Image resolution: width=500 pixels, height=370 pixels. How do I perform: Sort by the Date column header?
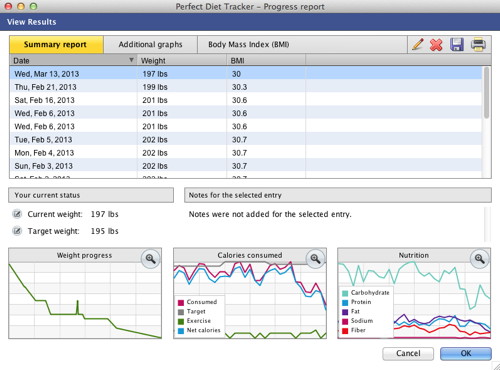click(73, 60)
